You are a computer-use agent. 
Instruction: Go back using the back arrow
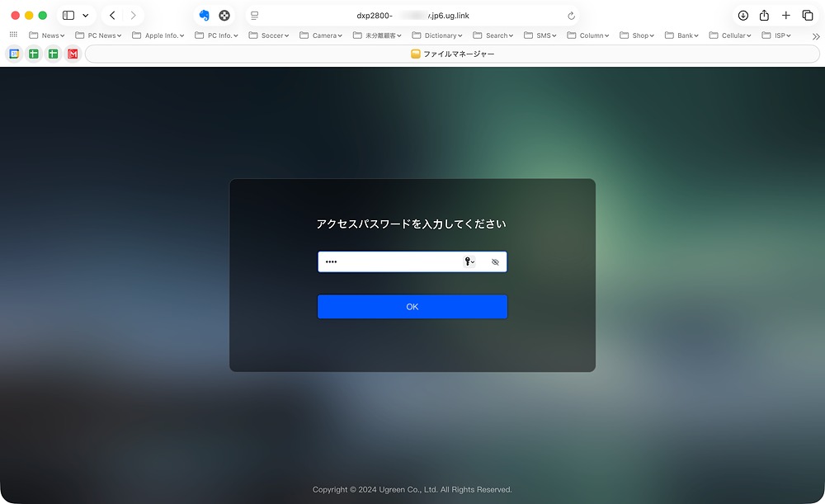tap(112, 15)
